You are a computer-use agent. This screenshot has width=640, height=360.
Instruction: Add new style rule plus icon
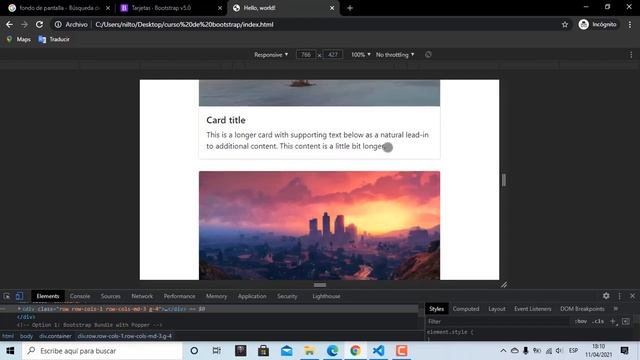[x=613, y=322]
